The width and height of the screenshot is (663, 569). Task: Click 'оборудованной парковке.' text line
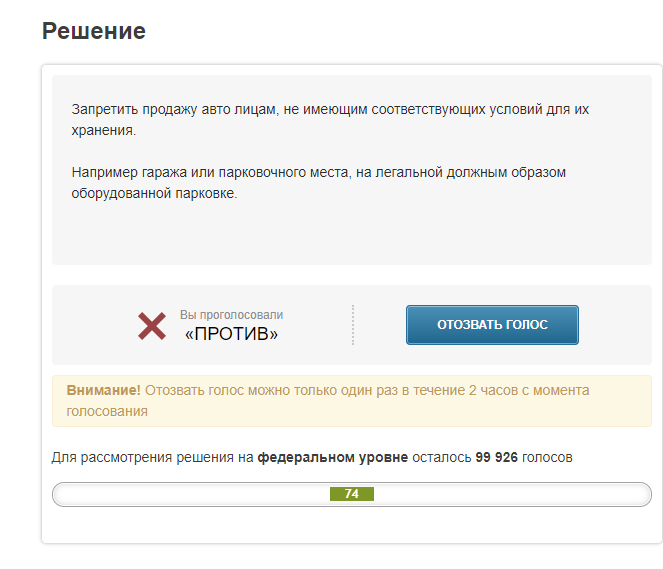click(154, 193)
